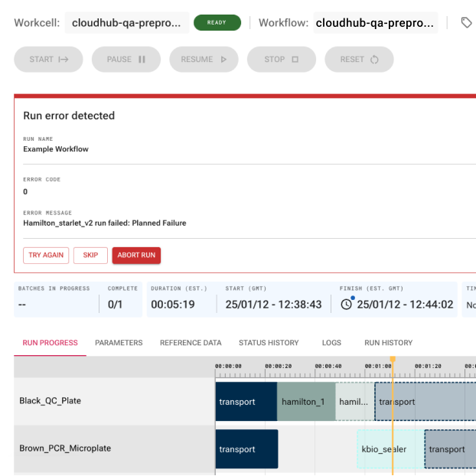Screen dimensions: 476x476
Task: Click the Reset button
Action: [359, 59]
